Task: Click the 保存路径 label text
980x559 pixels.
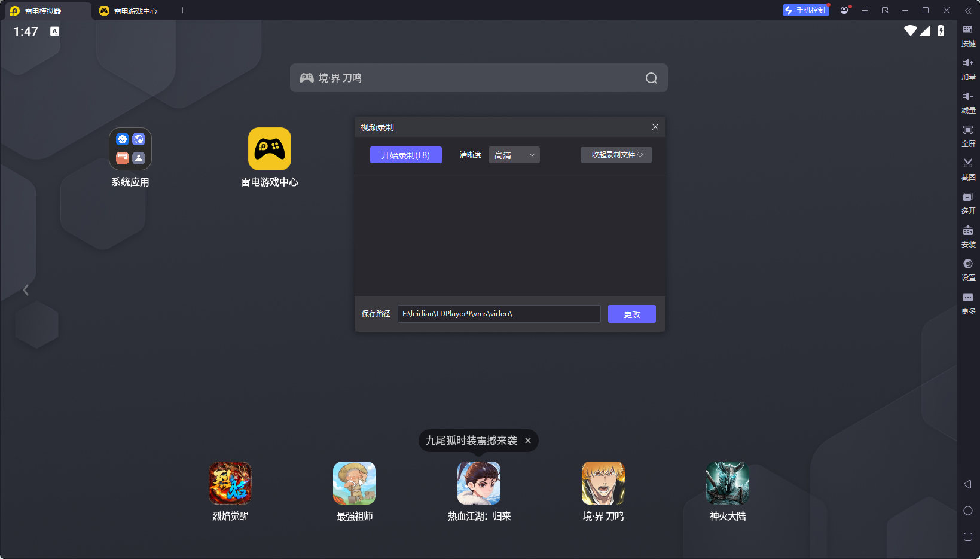Action: 376,314
